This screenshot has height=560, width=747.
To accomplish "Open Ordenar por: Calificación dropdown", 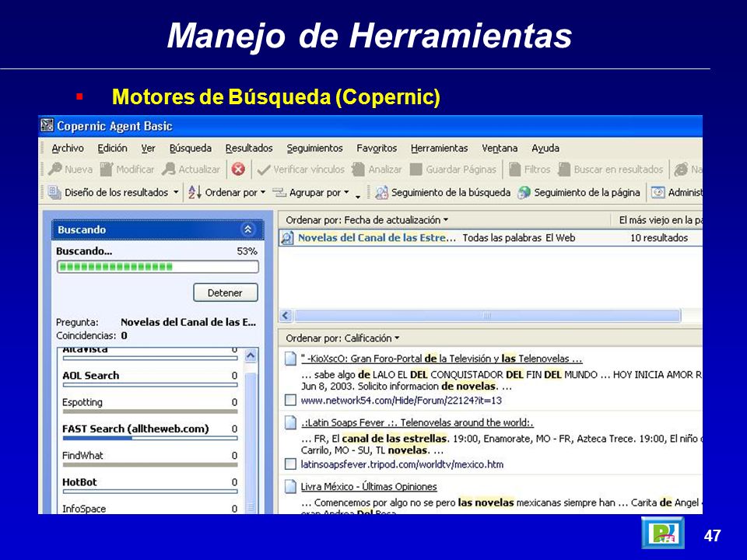I will 342,338.
